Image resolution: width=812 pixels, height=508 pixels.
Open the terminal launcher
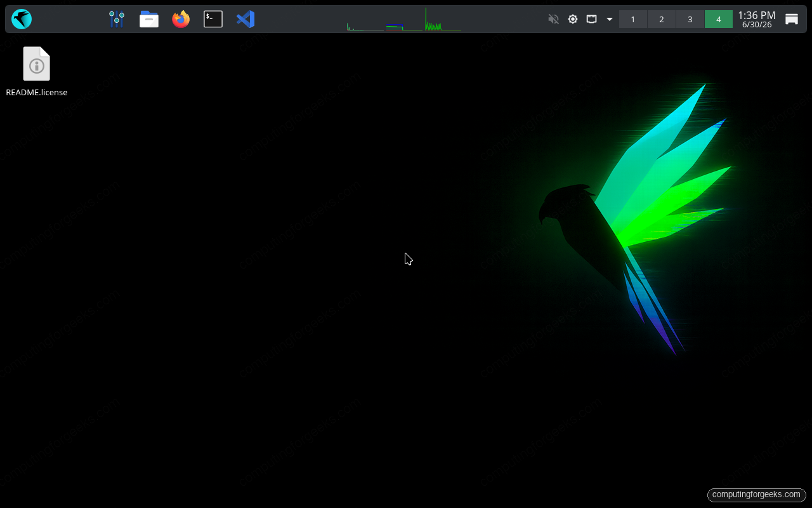click(x=213, y=19)
